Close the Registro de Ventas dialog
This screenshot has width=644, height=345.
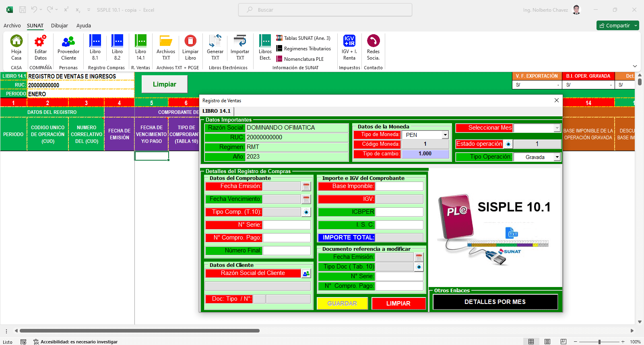click(557, 100)
